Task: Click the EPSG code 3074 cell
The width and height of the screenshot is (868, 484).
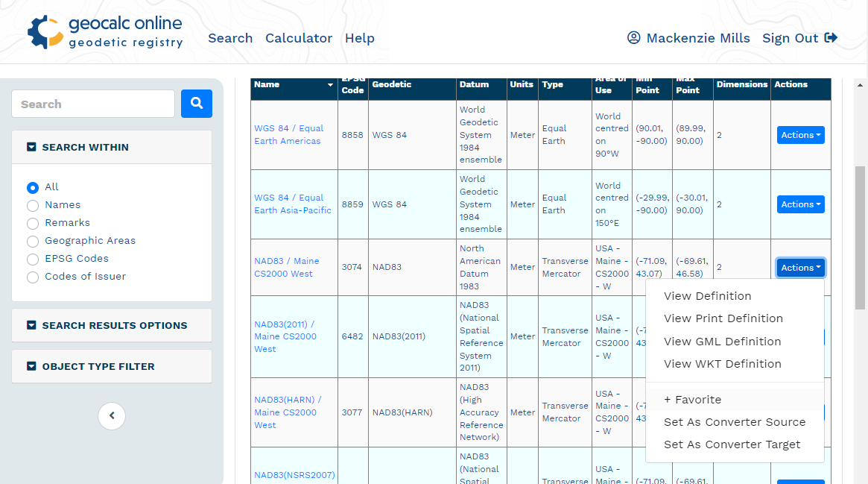Action: point(352,267)
